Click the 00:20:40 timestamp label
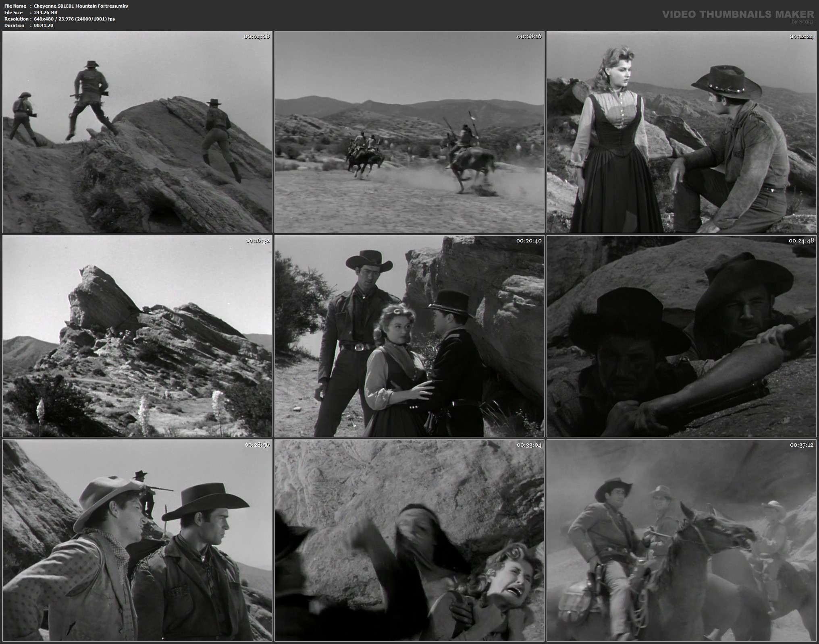This screenshot has height=644, width=819. click(x=529, y=240)
